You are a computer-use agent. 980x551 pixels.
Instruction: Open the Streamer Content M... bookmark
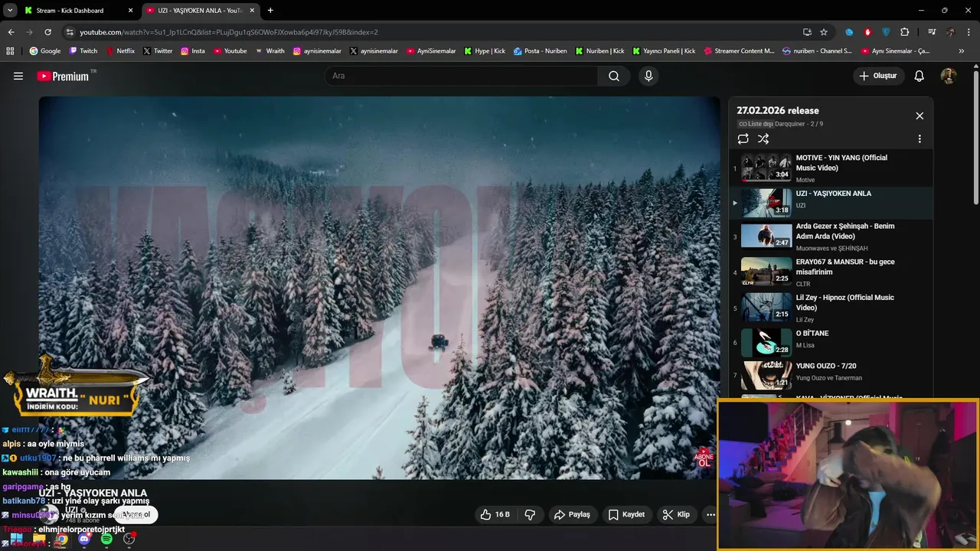pyautogui.click(x=738, y=51)
